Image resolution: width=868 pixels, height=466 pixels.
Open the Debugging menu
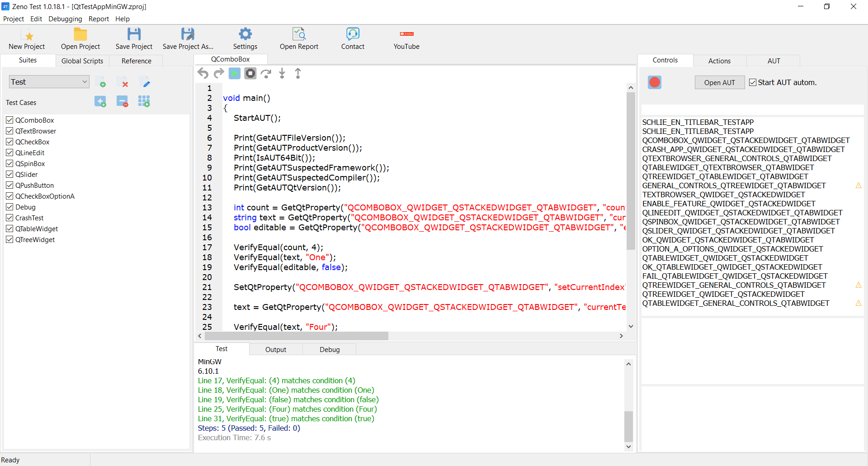tap(65, 19)
